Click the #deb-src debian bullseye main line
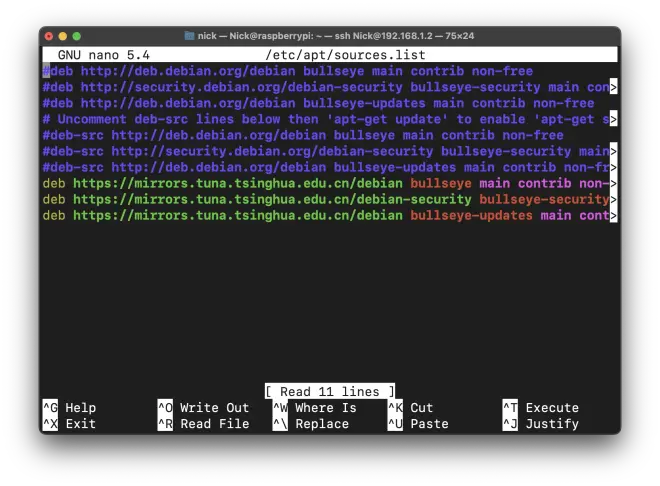The height and width of the screenshot is (486, 660). pos(303,135)
